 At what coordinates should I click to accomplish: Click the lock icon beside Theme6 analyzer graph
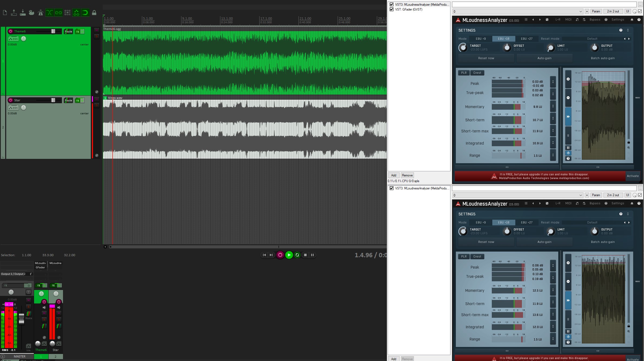(629, 142)
